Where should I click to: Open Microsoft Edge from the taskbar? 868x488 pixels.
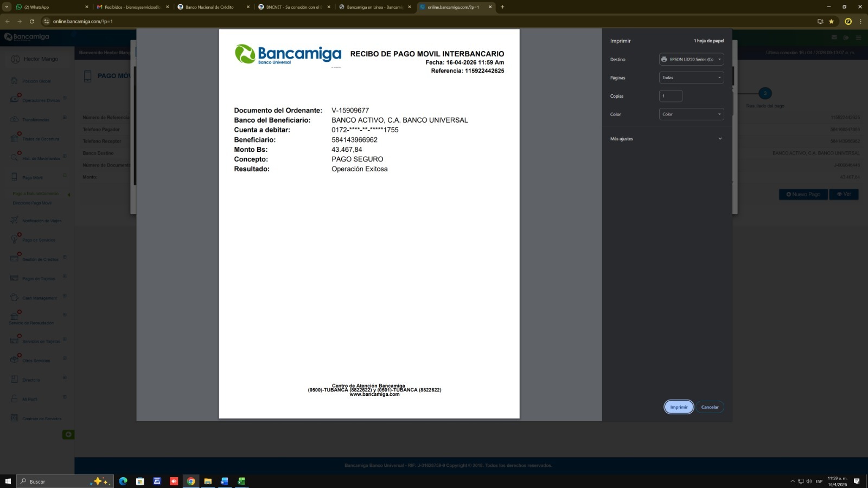(123, 481)
